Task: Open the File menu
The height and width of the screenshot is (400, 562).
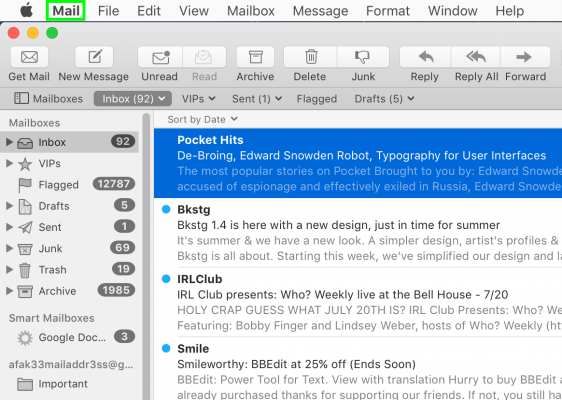Action: [108, 11]
